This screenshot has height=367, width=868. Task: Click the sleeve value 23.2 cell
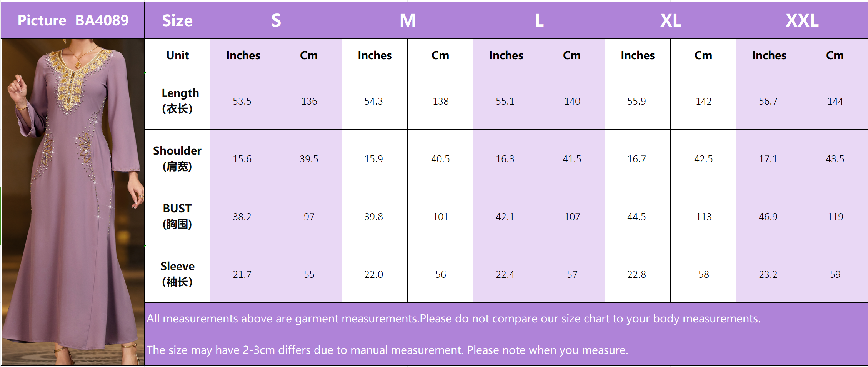tap(768, 274)
